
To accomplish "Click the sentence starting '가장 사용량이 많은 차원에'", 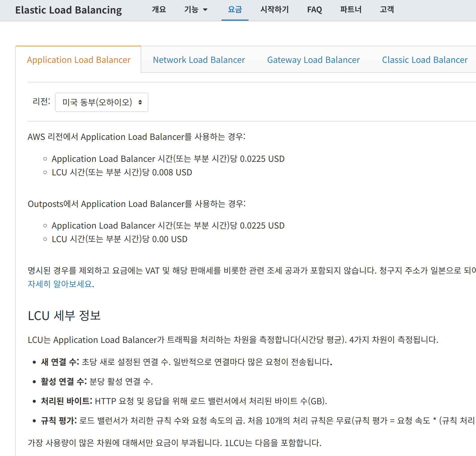I will coord(175,443).
